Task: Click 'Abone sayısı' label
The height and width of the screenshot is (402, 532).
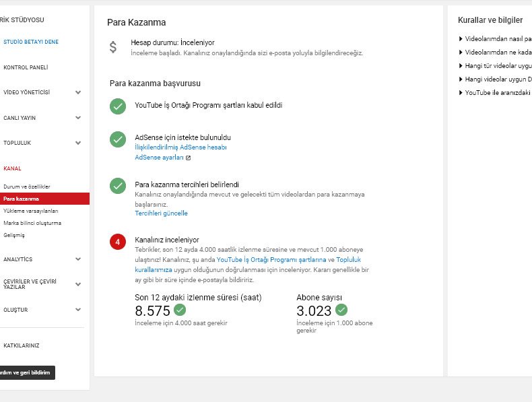Action: (x=319, y=298)
